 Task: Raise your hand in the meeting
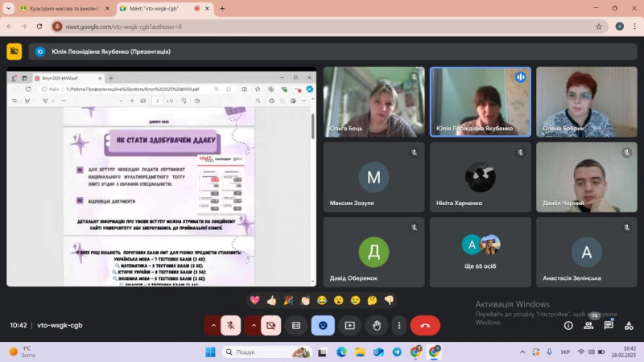coord(376,325)
